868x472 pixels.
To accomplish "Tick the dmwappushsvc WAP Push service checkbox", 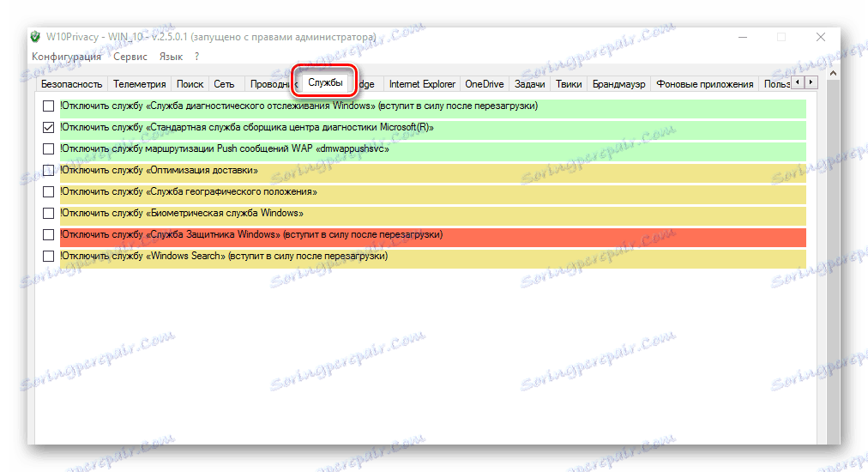I will coord(48,149).
